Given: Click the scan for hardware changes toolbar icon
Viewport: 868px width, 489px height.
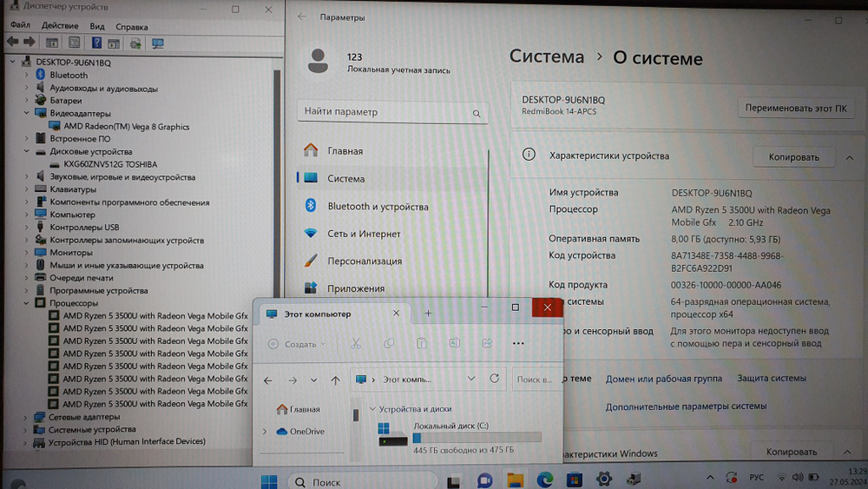Looking at the screenshot, I should tap(157, 43).
